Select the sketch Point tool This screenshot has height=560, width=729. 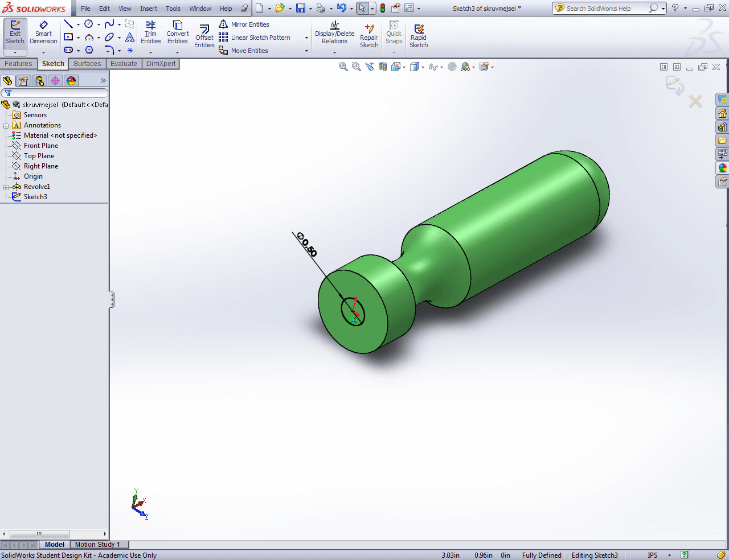coord(130,50)
